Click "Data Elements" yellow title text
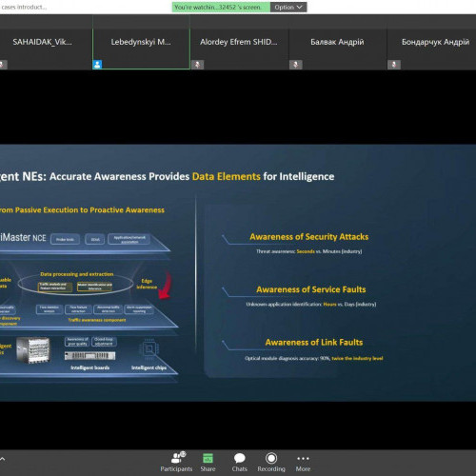 coord(227,176)
